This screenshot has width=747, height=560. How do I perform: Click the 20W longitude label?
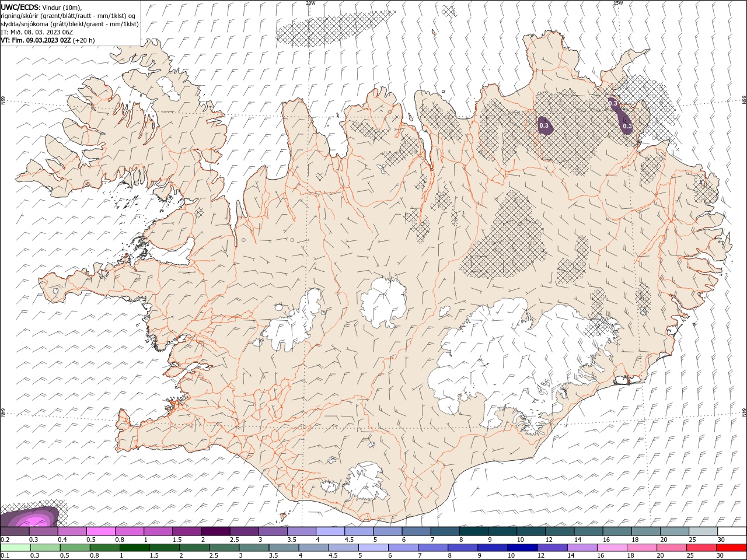point(311,3)
